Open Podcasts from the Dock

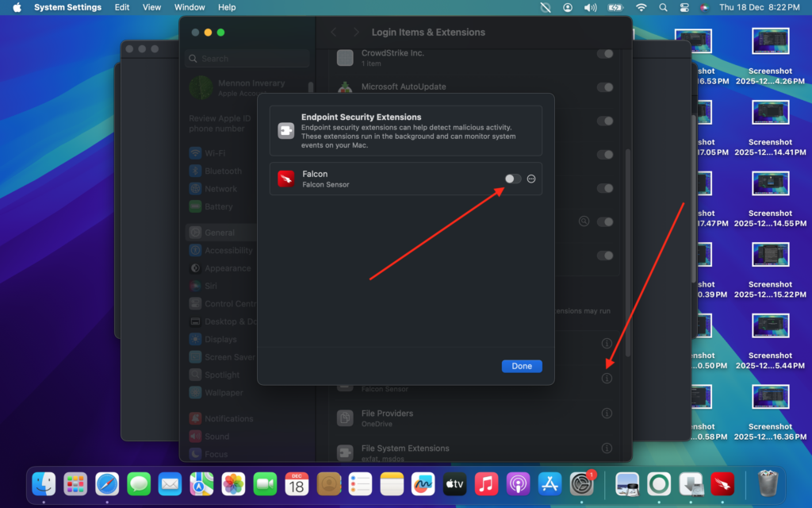click(x=518, y=484)
